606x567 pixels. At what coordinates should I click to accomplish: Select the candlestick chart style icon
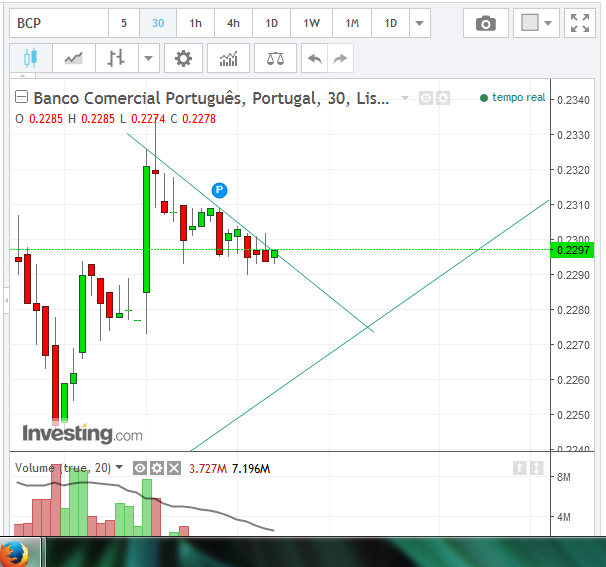click(31, 58)
